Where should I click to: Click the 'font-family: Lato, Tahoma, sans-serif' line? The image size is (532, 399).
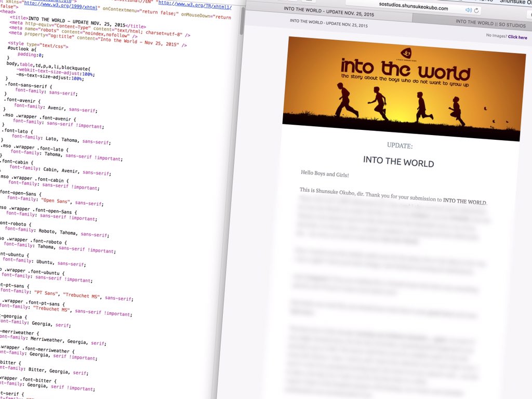61,139
